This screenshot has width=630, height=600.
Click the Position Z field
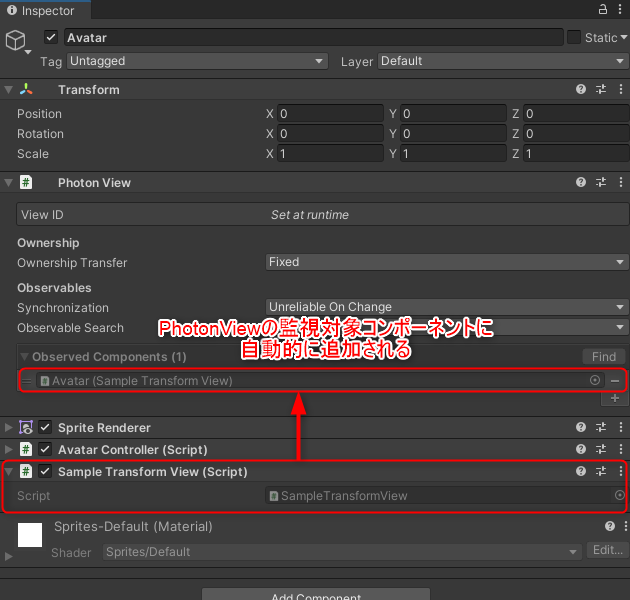[x=577, y=114]
